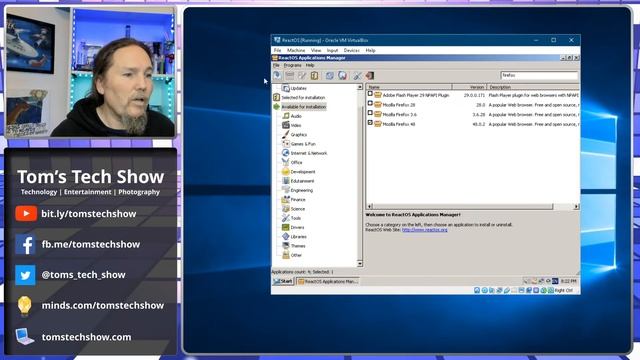The image size is (640, 360).
Task: Open Applications Manager Help menu
Action: point(310,65)
